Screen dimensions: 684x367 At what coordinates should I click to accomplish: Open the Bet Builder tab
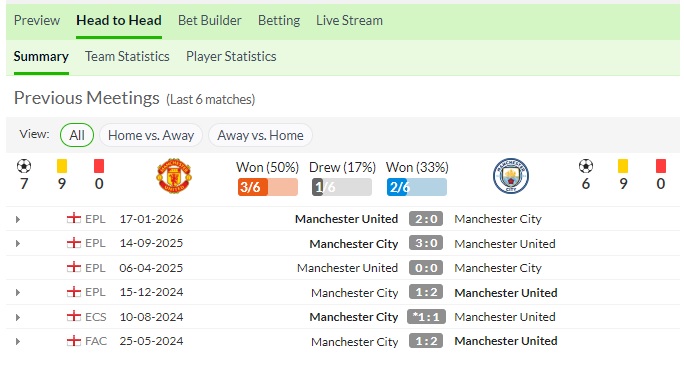pos(209,21)
